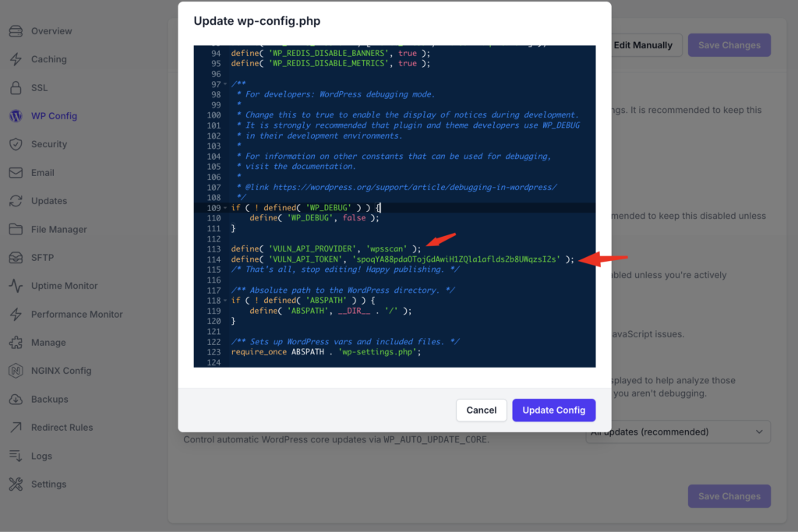
Task: Open the Settings menu item
Action: (x=48, y=484)
